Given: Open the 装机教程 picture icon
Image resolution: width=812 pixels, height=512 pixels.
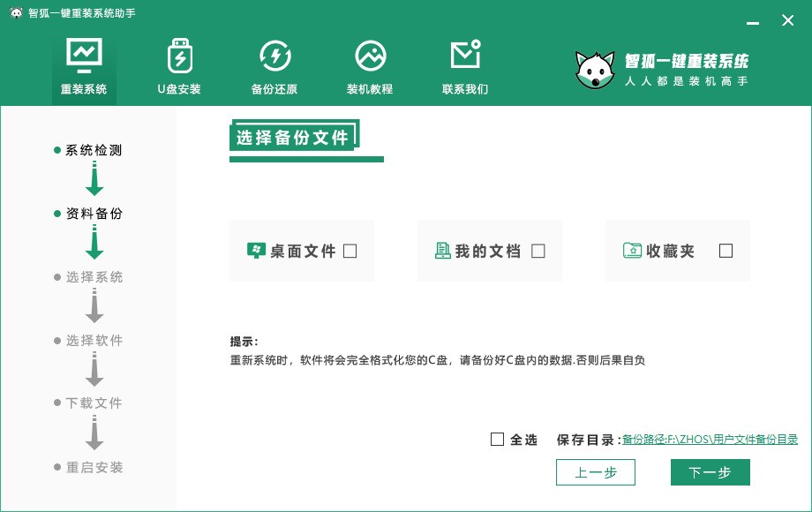Looking at the screenshot, I should [371, 56].
